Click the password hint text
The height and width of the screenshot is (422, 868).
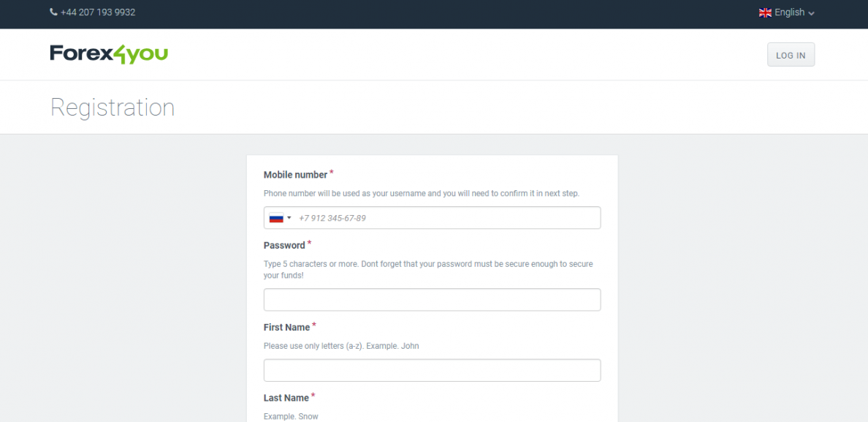click(x=428, y=270)
